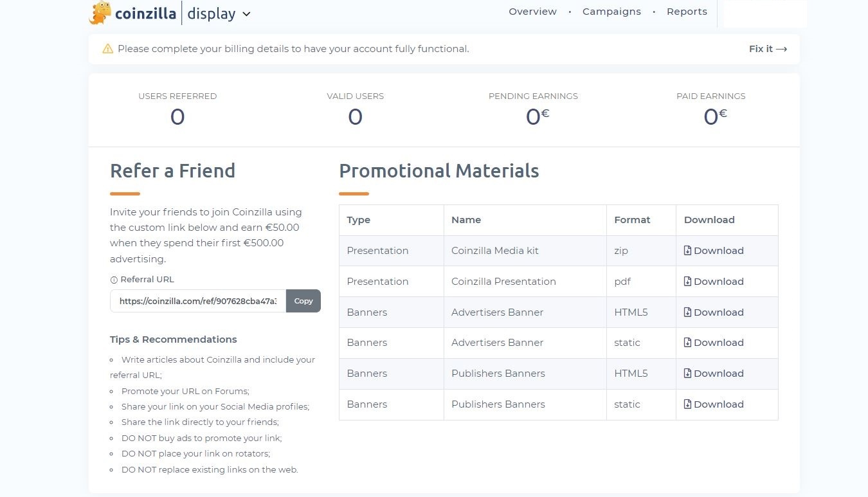
Task: Click the 'zip' format cell
Action: click(x=641, y=251)
